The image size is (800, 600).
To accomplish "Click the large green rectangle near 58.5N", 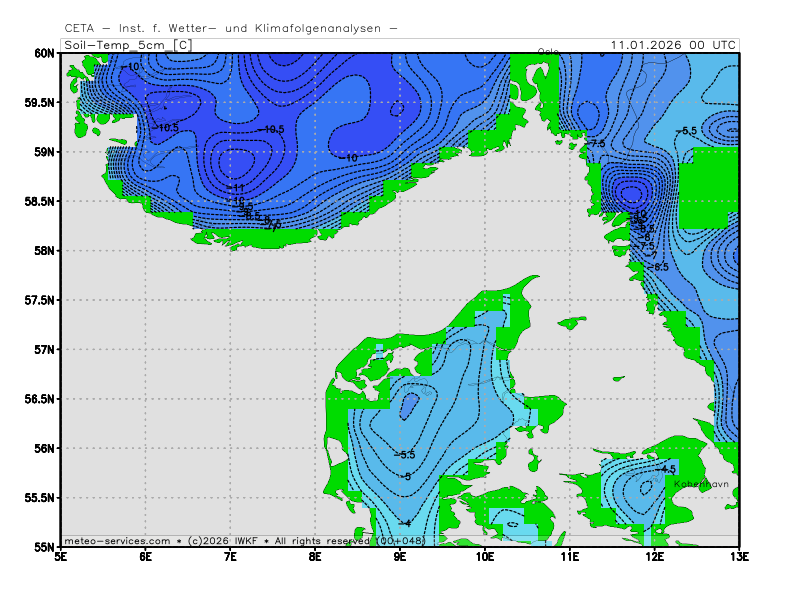I will tap(708, 188).
